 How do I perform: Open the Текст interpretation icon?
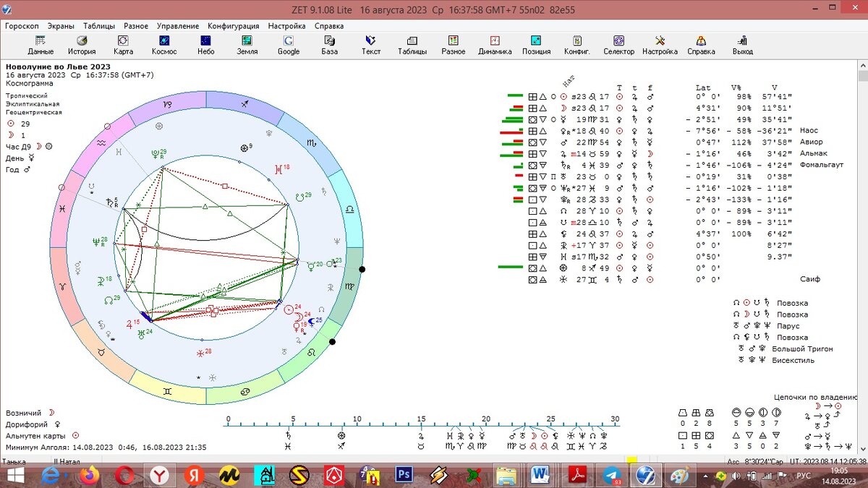(371, 46)
